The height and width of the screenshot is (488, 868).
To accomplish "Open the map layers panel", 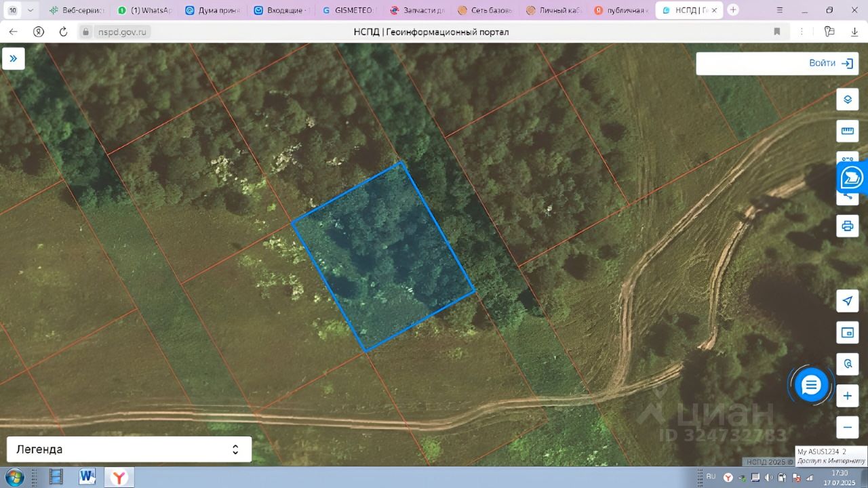I will (847, 99).
